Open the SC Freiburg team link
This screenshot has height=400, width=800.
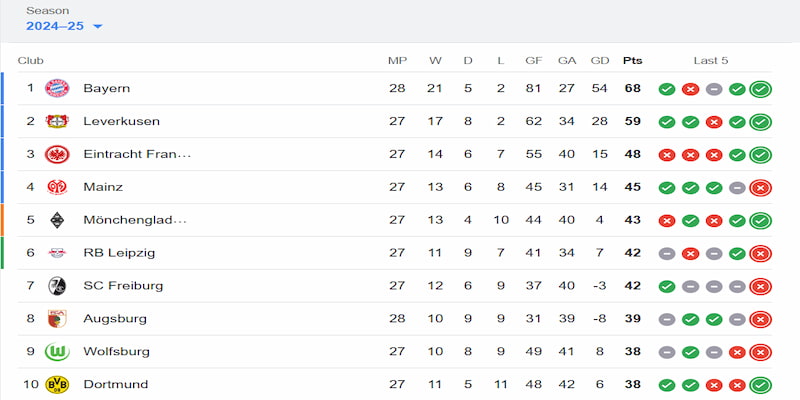click(123, 286)
